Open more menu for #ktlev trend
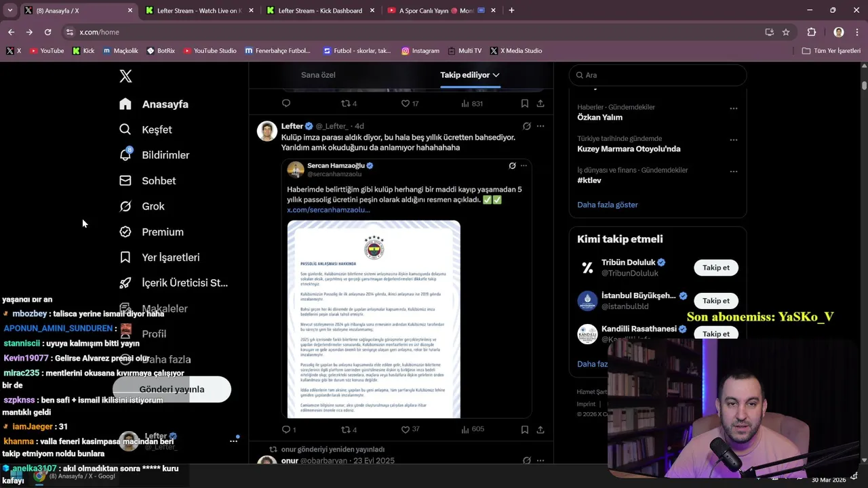This screenshot has width=868, height=488. (x=733, y=171)
